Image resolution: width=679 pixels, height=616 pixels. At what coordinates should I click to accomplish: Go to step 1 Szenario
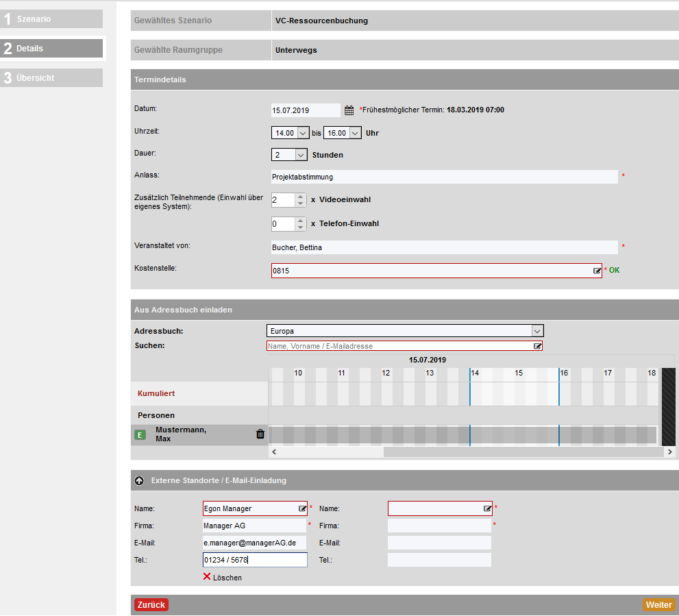coord(51,19)
